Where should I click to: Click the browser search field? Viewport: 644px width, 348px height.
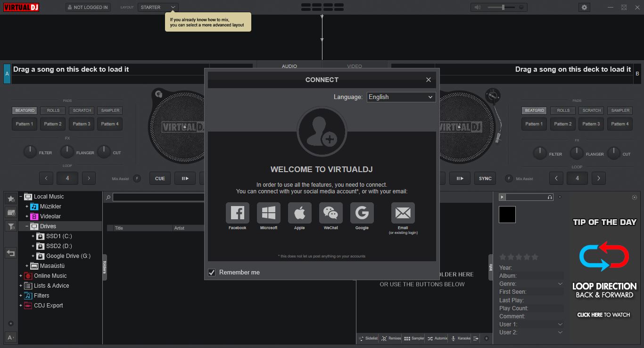click(158, 198)
